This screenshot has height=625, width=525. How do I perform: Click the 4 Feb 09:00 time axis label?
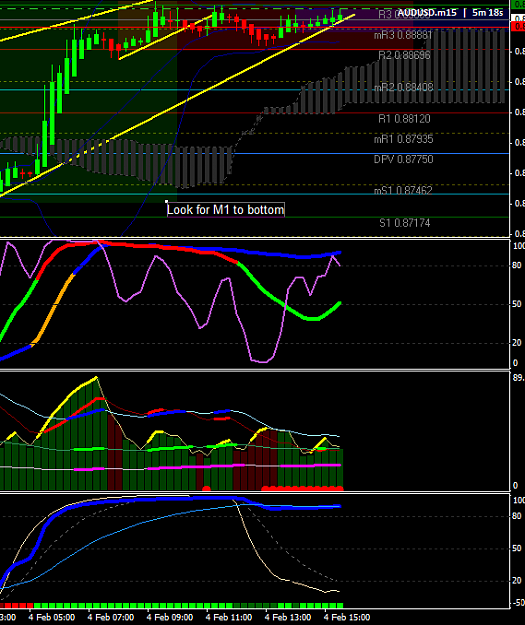point(170,617)
